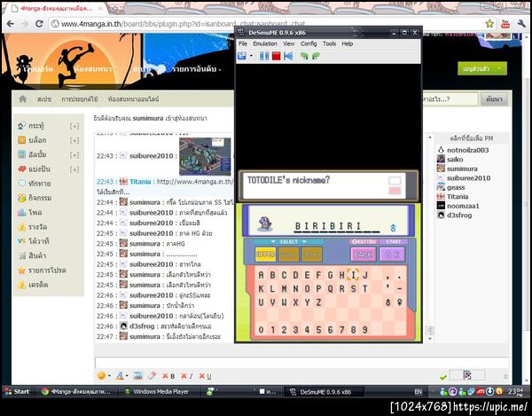Screen dimensions: 532x416
Task: Bookmark the page with the star icon
Action: coord(489,24)
